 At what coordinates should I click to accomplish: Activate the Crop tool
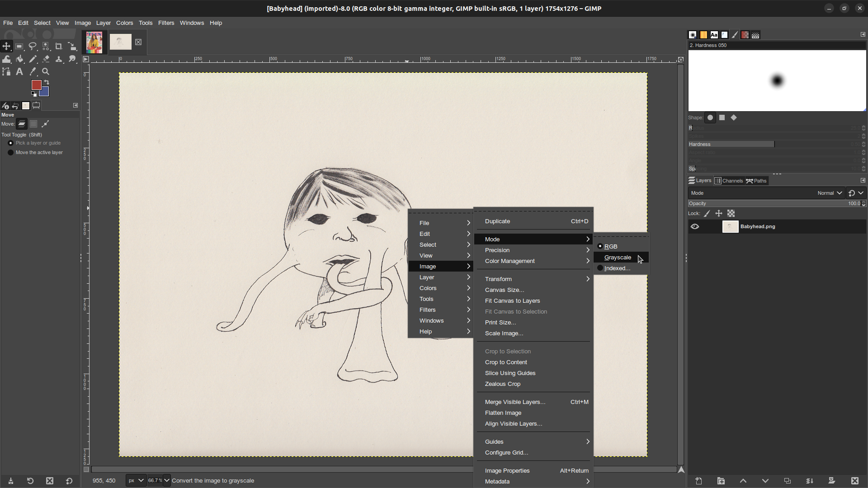[x=59, y=46]
